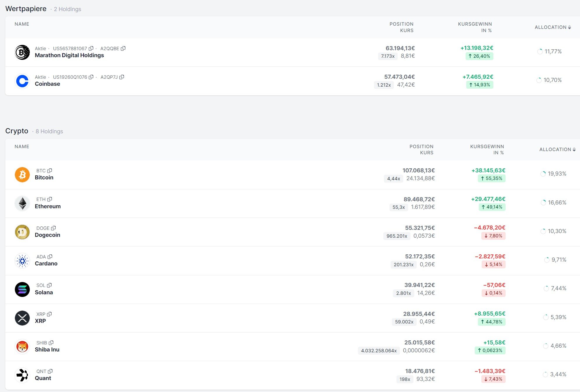
Task: Click the Bitcoin logo icon
Action: tap(22, 174)
